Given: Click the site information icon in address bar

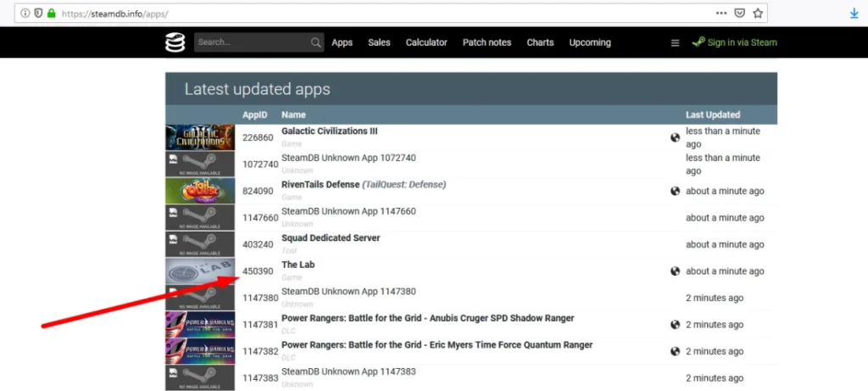Looking at the screenshot, I should [25, 13].
